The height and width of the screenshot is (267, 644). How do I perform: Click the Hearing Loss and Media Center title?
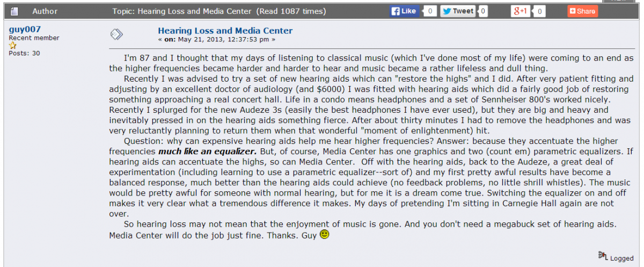click(225, 31)
